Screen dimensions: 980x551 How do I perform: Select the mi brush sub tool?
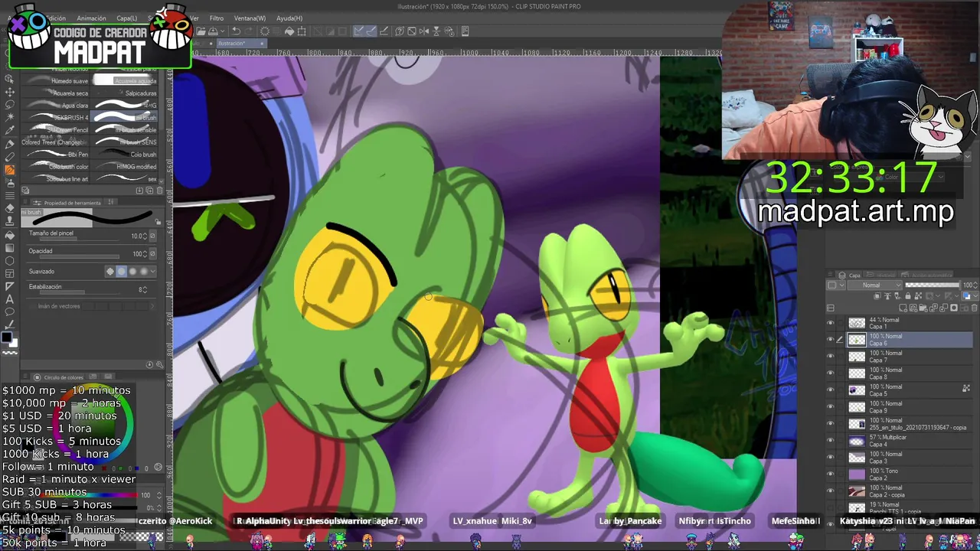coord(125,117)
